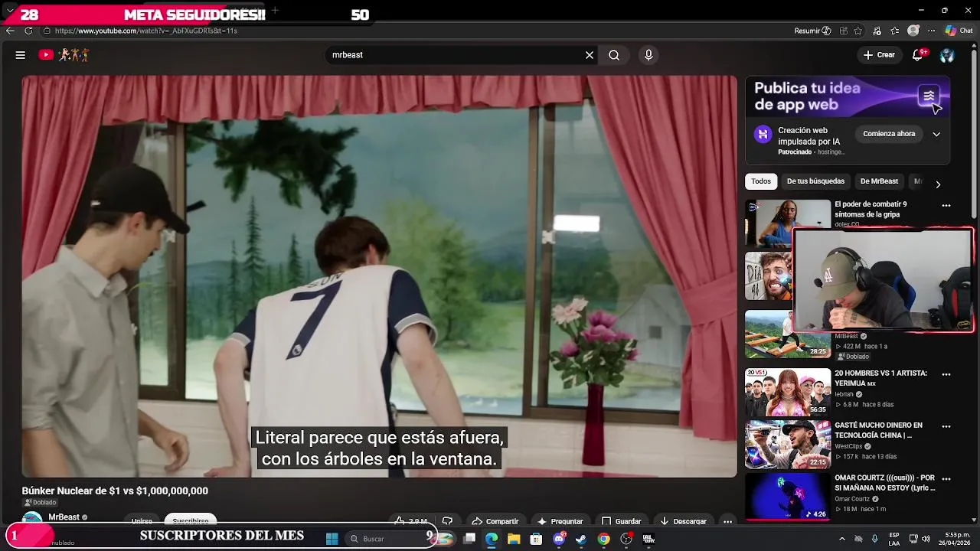Open options for GASTÉ MUCHO DINERO video
This screenshot has height=551, width=980.
[946, 426]
